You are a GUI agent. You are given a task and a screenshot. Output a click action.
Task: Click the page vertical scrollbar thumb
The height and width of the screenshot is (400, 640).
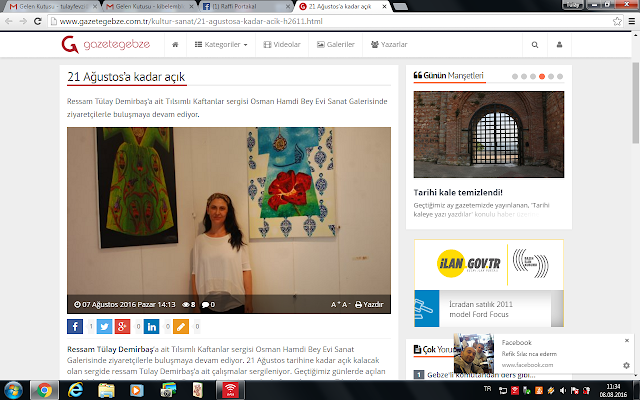[x=636, y=102]
